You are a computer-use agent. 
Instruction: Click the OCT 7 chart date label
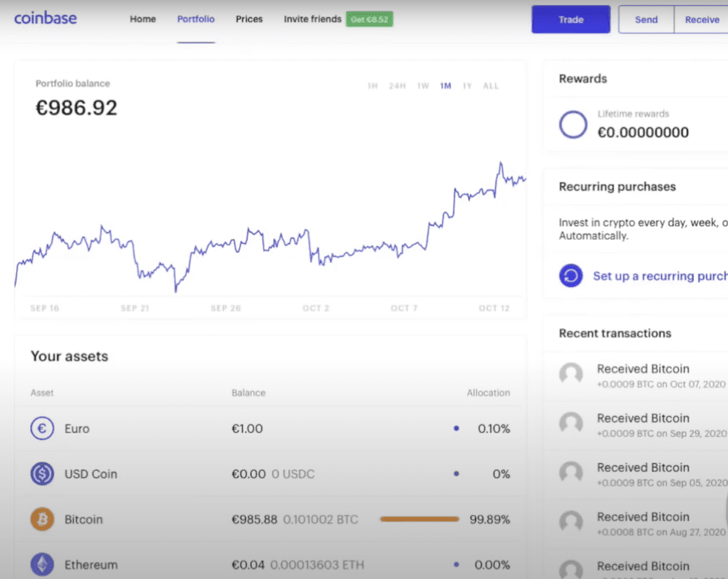(x=404, y=309)
